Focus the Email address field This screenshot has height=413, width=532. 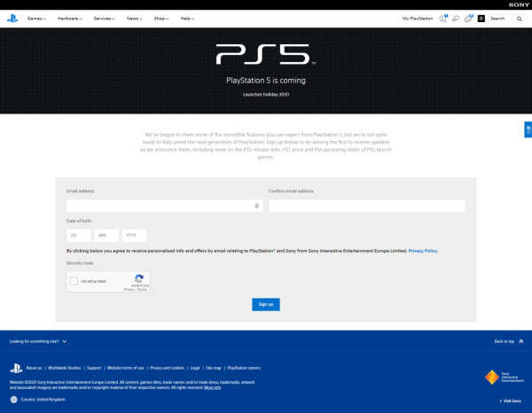pos(165,206)
